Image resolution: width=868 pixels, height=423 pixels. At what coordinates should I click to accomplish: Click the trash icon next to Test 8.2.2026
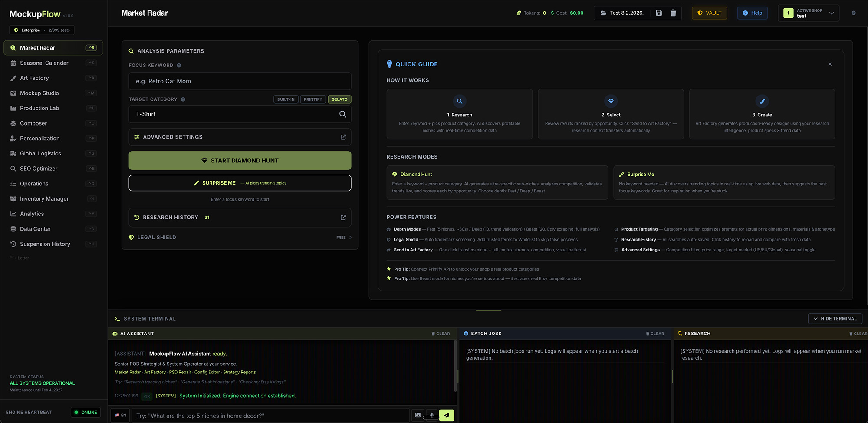point(674,13)
